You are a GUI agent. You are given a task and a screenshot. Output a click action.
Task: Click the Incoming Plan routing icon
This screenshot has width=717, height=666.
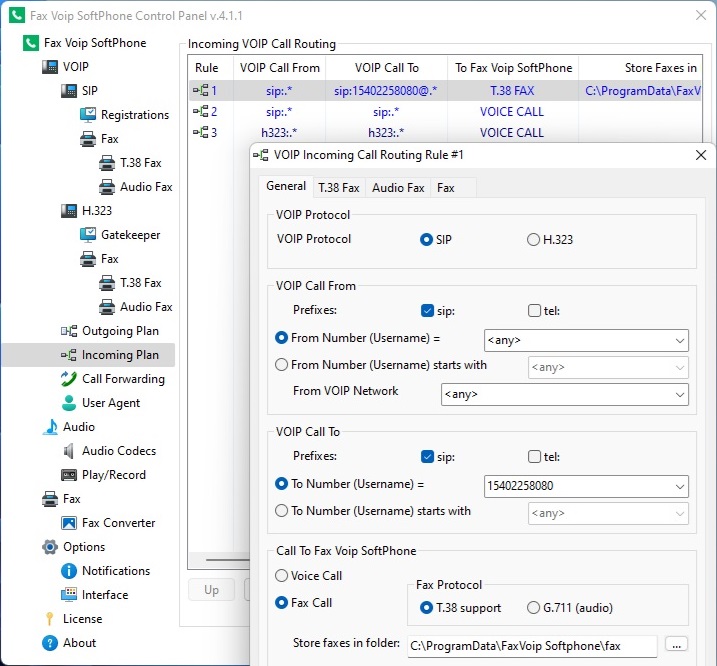(69, 355)
